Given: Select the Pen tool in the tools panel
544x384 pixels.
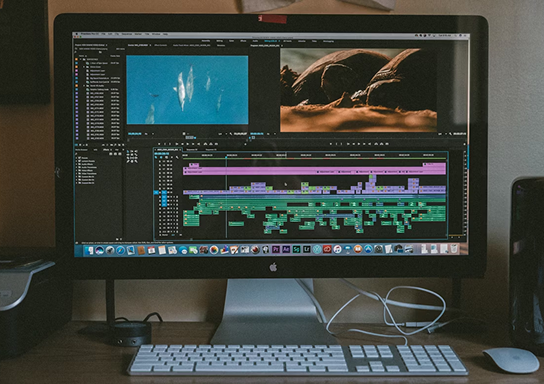Looking at the screenshot, I should pyautogui.click(x=128, y=161).
